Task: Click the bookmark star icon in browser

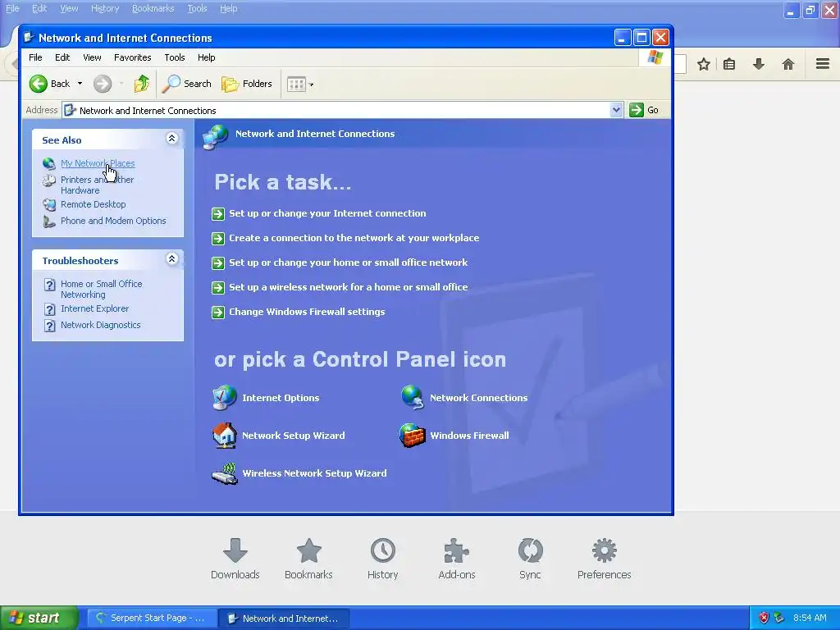Action: (x=703, y=64)
